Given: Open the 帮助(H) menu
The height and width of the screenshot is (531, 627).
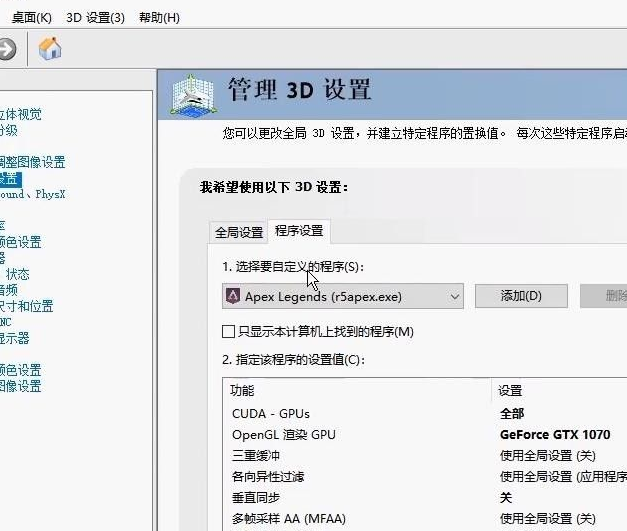Looking at the screenshot, I should [159, 18].
